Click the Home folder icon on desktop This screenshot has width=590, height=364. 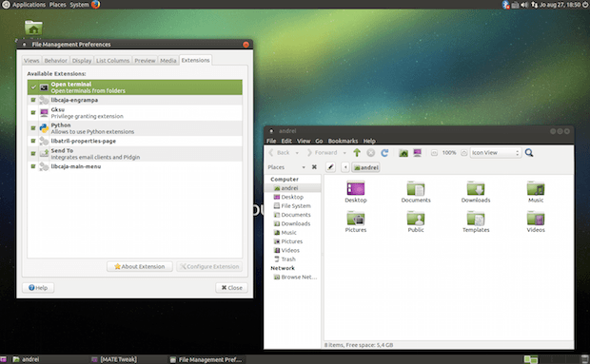33,28
